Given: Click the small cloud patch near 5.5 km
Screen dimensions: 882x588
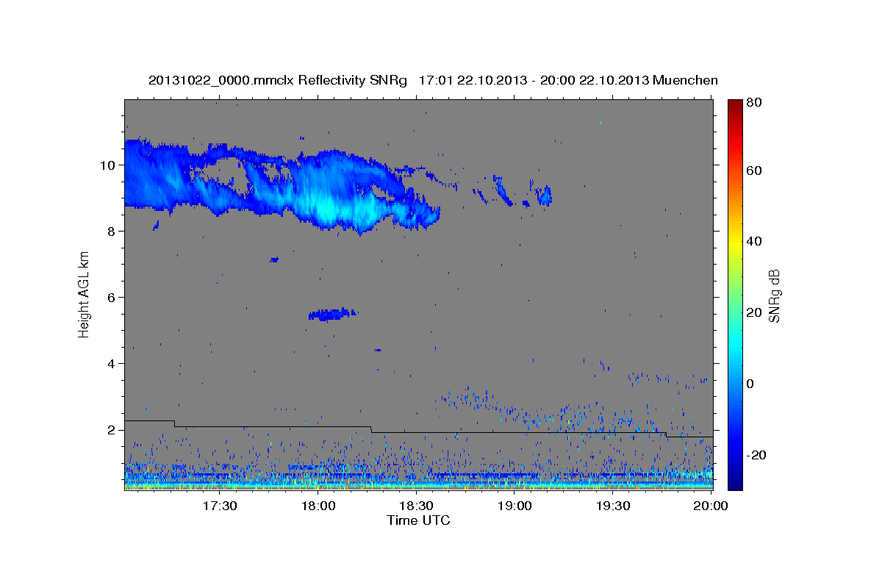Looking at the screenshot, I should 332,315.
